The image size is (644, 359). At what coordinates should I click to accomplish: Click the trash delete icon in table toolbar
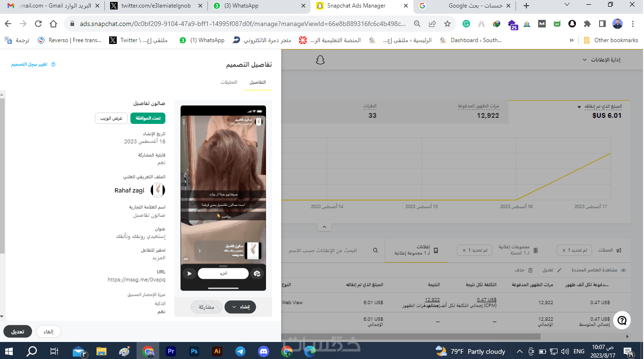[530, 270]
